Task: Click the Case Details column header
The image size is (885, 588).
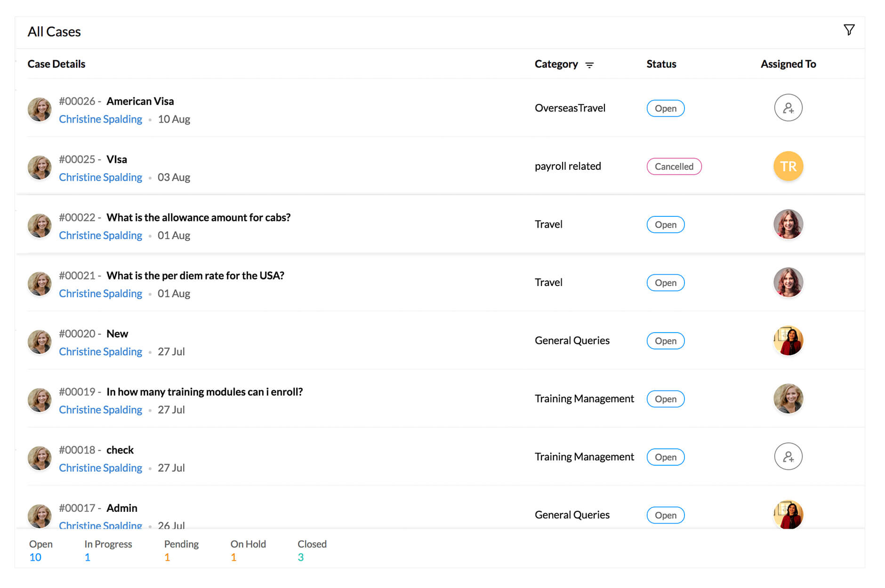Action: (x=56, y=64)
